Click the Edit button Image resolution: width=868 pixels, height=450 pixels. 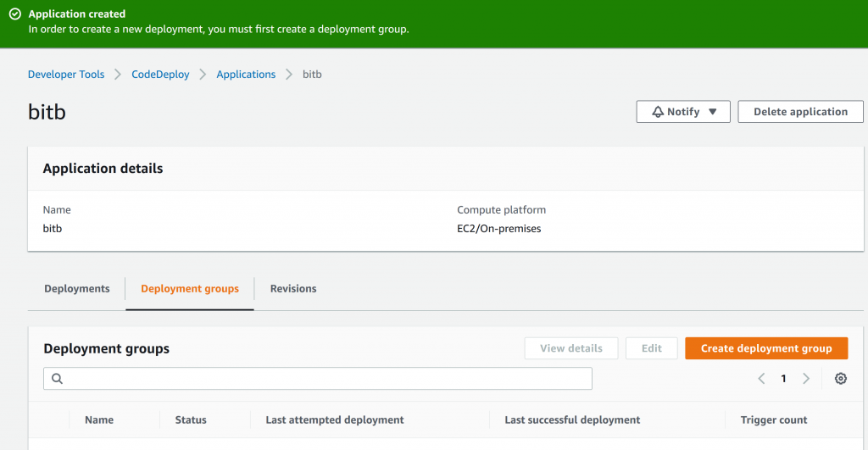coord(652,348)
